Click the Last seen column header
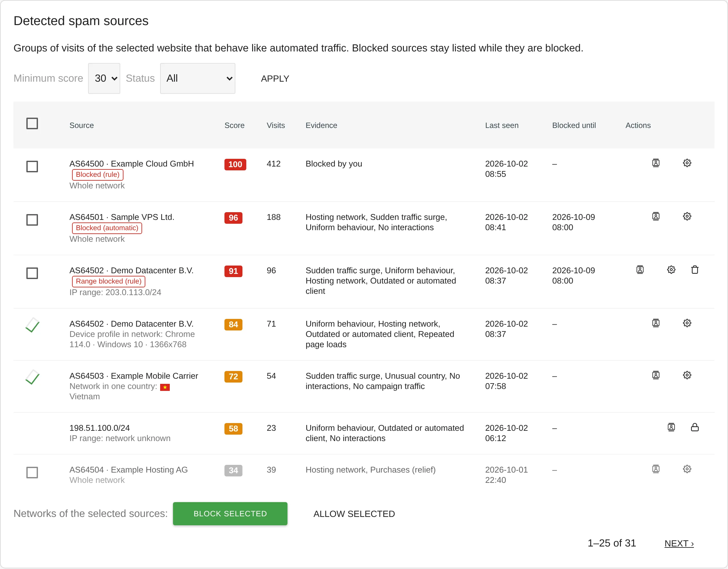 click(502, 125)
